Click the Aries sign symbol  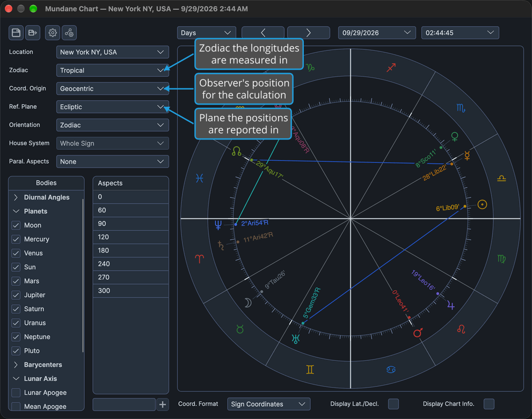point(200,259)
